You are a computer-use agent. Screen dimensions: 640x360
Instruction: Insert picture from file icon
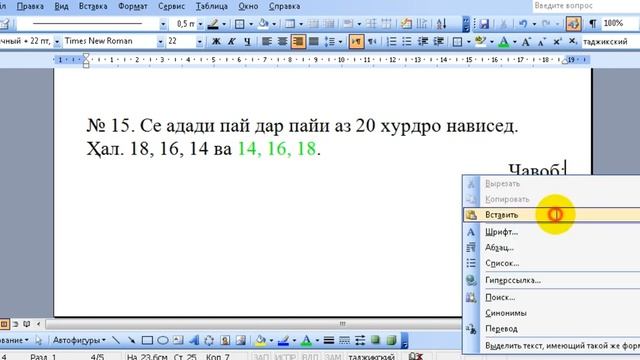click(240, 340)
